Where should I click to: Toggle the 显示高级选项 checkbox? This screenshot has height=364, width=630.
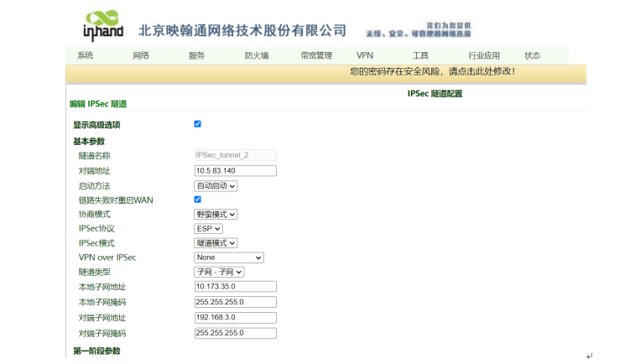(x=198, y=124)
